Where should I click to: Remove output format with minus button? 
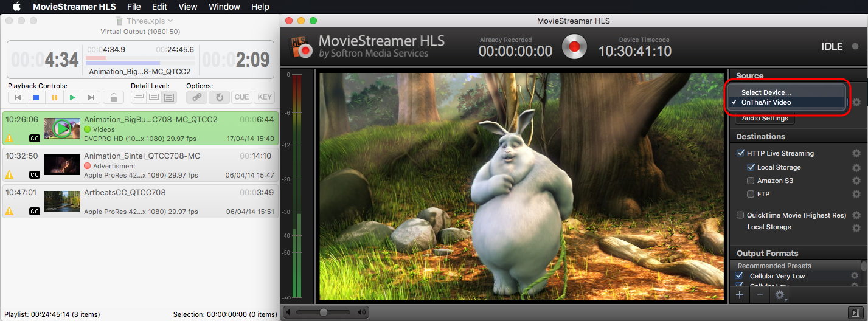point(760,295)
